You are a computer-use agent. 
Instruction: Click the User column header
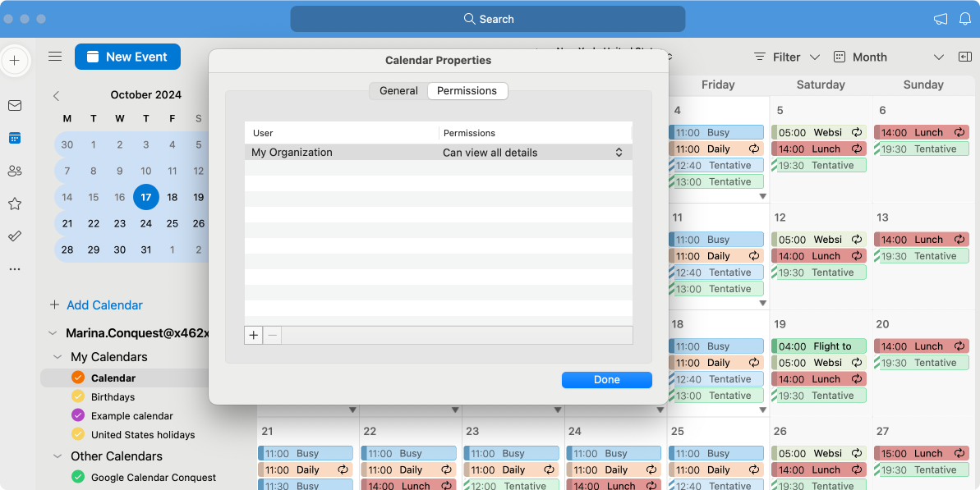[342, 133]
